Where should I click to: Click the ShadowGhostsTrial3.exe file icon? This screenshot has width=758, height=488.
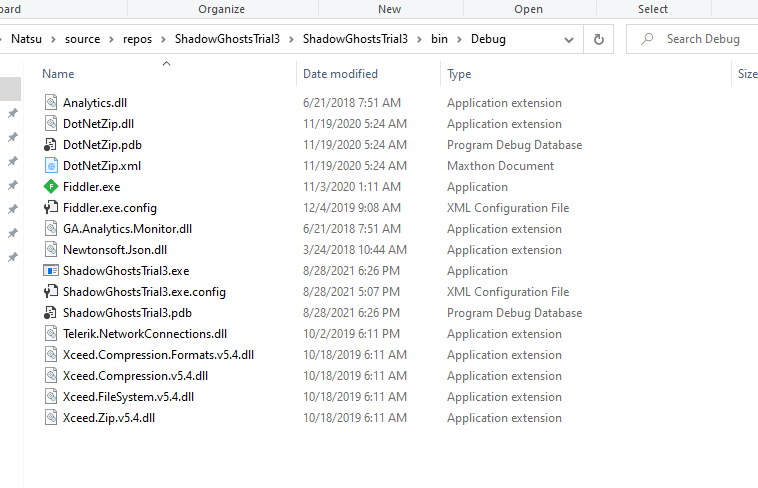52,271
